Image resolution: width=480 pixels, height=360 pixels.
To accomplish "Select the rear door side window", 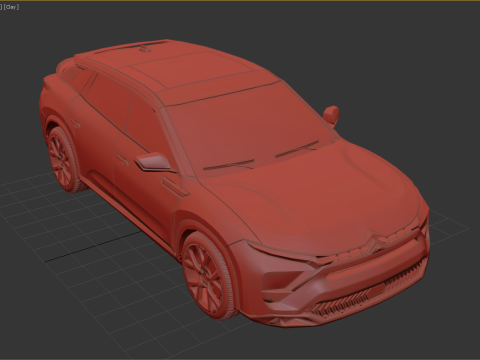I will click(x=108, y=101).
